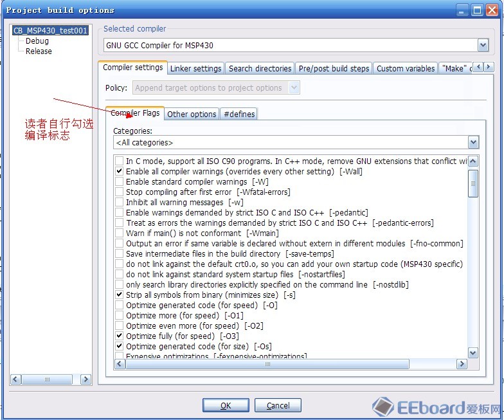
Task: Click the Cancel button
Action: coord(278,405)
